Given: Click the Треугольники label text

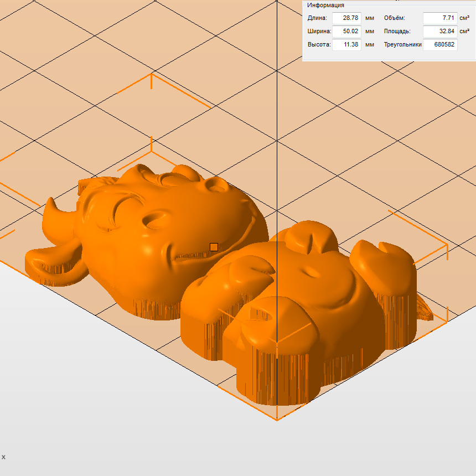Looking at the screenshot, I should [x=402, y=45].
